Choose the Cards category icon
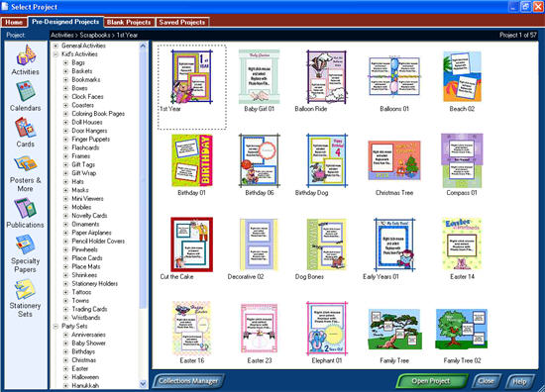The height and width of the screenshot is (392, 545). point(26,128)
